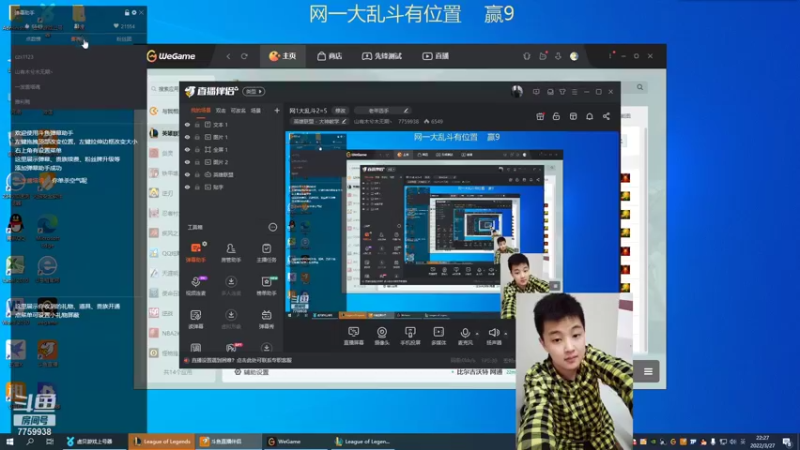
Task: Open the WeGame user avatar
Action: click(574, 56)
